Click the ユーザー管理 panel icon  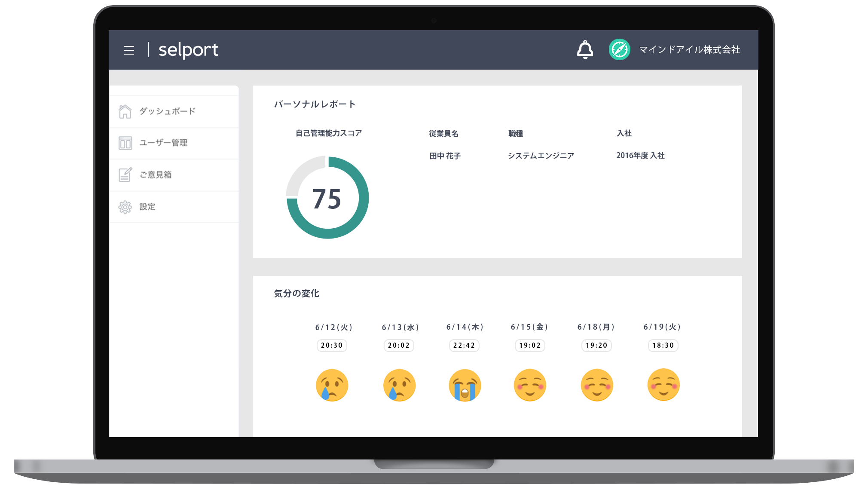pyautogui.click(x=125, y=143)
